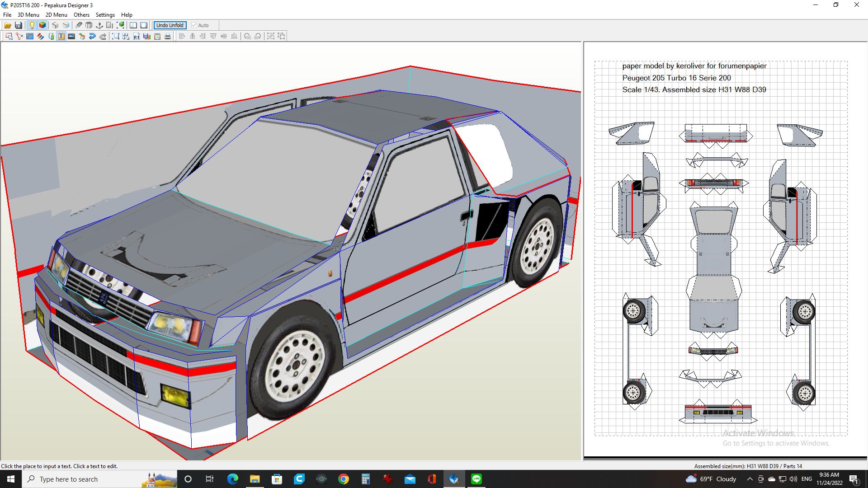Open the Help menu
Screen dimensions: 868x488
(127, 14)
